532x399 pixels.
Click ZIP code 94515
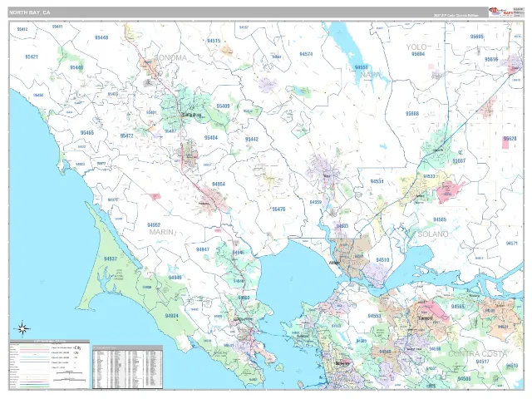[x=214, y=41]
